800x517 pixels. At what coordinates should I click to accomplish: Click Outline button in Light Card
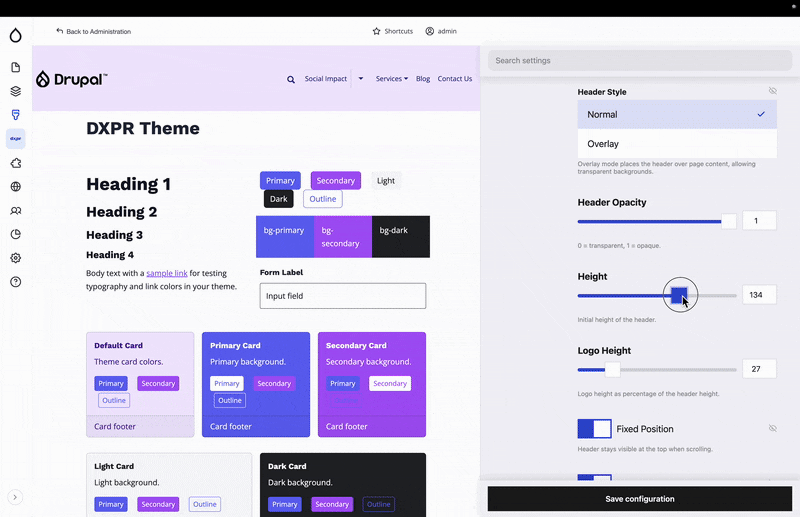pos(205,504)
